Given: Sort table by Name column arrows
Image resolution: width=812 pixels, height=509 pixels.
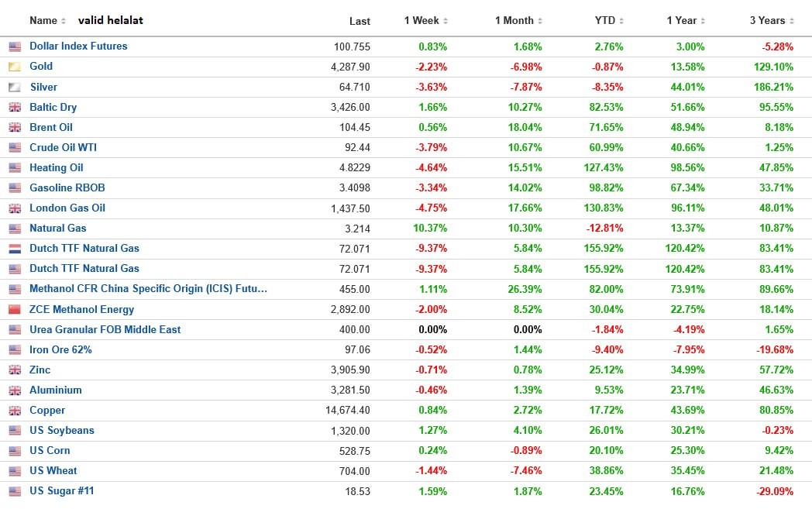Looking at the screenshot, I should 64,21.
